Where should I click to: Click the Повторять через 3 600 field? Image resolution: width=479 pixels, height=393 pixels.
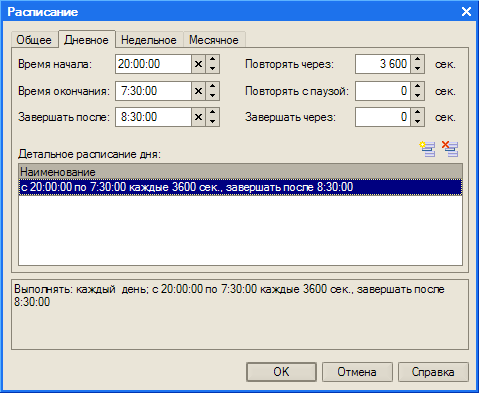click(383, 64)
